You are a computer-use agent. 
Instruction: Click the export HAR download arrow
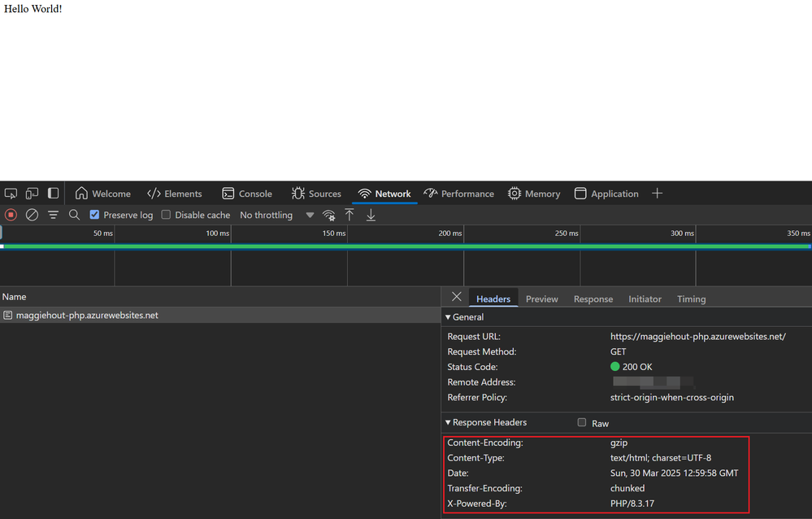371,215
